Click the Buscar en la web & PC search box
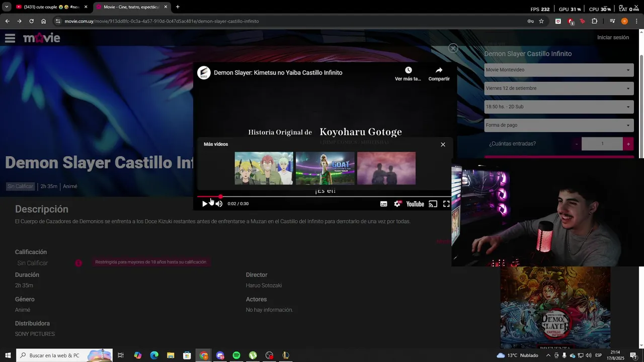644x362 pixels. coord(64,355)
